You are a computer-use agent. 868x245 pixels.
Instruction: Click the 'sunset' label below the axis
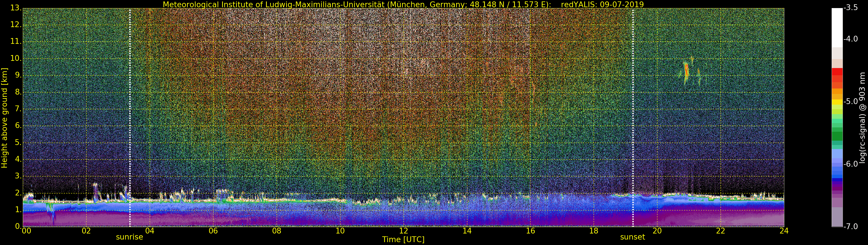pyautogui.click(x=633, y=237)
